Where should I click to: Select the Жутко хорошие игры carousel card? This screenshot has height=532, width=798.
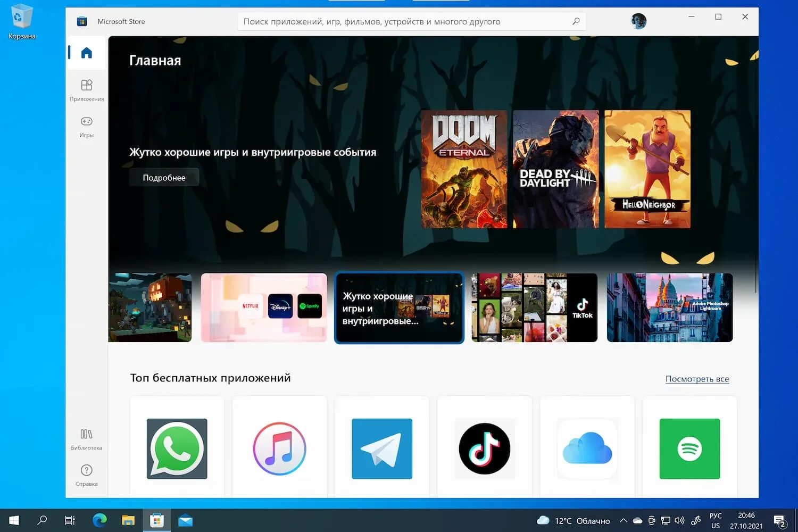[399, 308]
